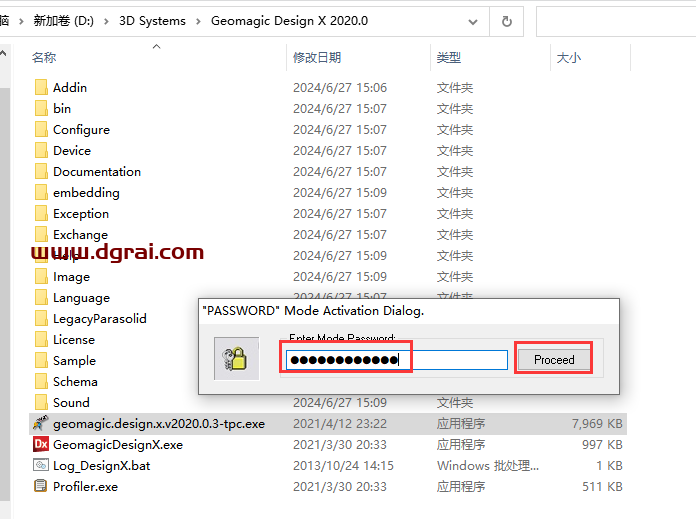Expand the breadcrumb chevron after 3D Systems

pyautogui.click(x=198, y=21)
